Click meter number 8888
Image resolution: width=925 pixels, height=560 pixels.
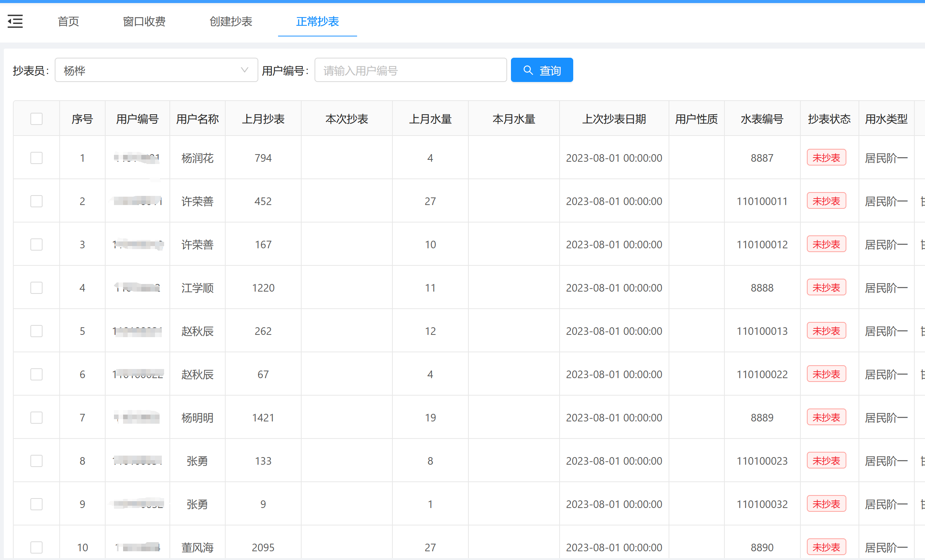pyautogui.click(x=762, y=288)
